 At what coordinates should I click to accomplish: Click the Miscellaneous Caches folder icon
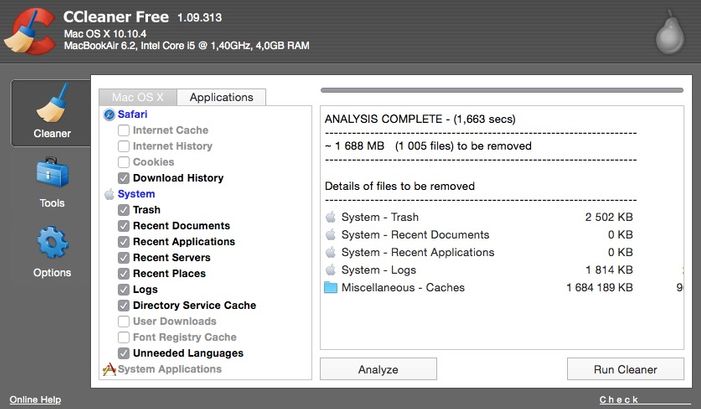pyautogui.click(x=331, y=288)
